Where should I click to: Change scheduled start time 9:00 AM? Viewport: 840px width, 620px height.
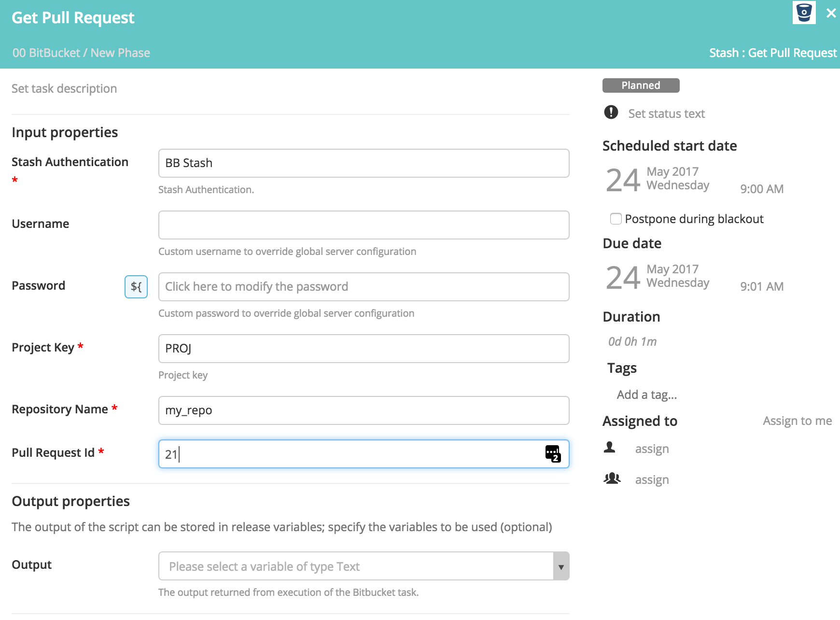762,189
